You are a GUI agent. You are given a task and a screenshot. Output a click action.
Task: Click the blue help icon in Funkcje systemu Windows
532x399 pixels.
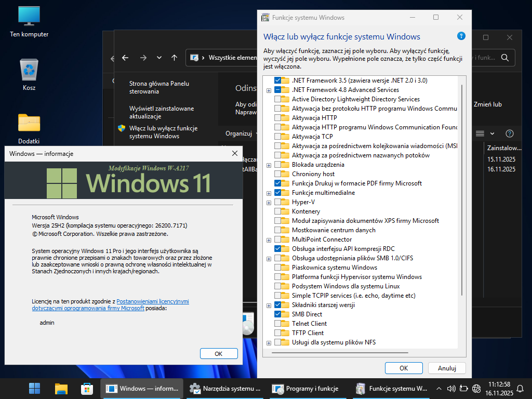click(x=461, y=36)
